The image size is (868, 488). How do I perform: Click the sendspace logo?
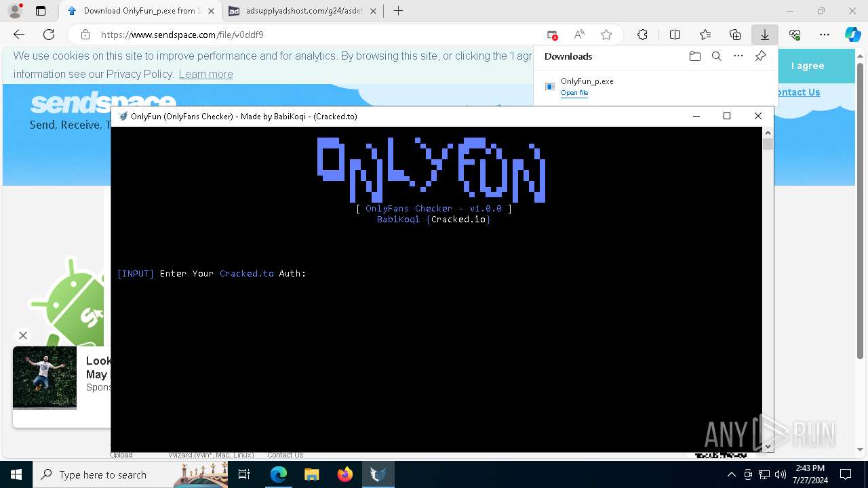pyautogui.click(x=103, y=103)
